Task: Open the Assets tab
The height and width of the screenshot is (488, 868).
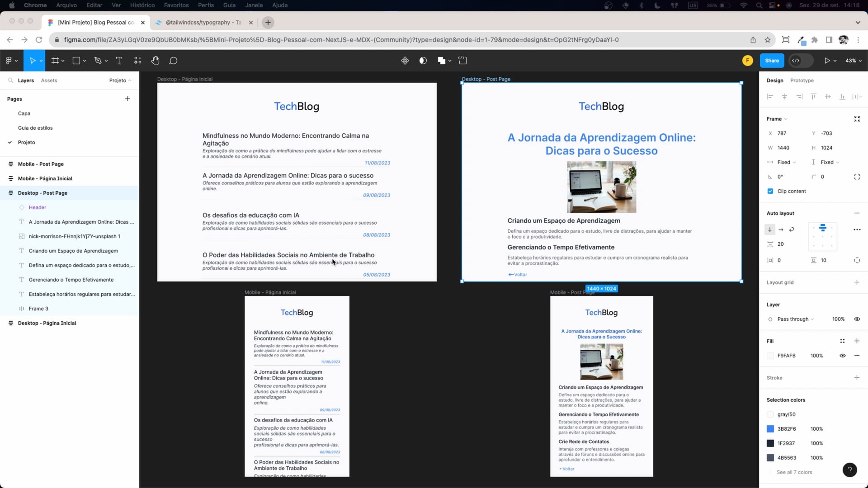Action: (49, 80)
